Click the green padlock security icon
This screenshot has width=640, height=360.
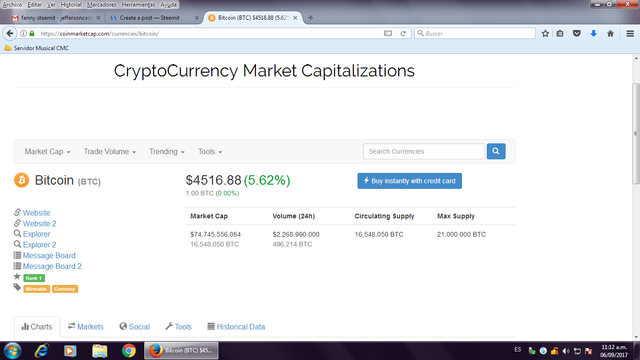pos(32,33)
